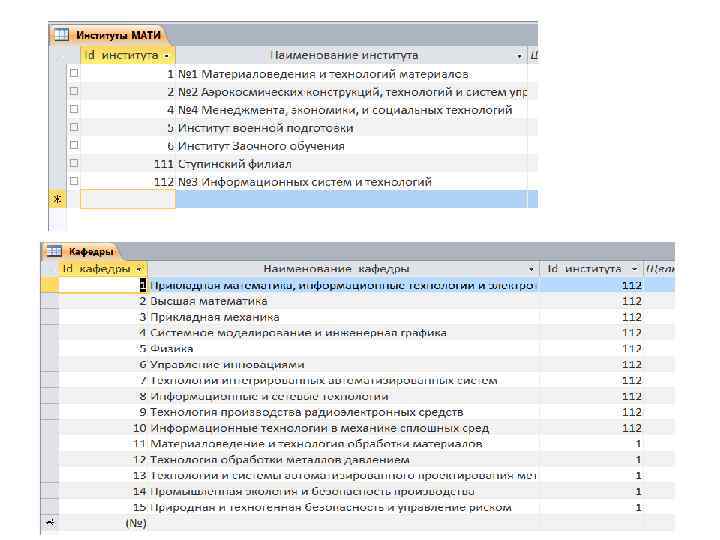Click cell 'Материаловедение и технология обработки материалов'
720x540 pixels.
[x=343, y=444]
